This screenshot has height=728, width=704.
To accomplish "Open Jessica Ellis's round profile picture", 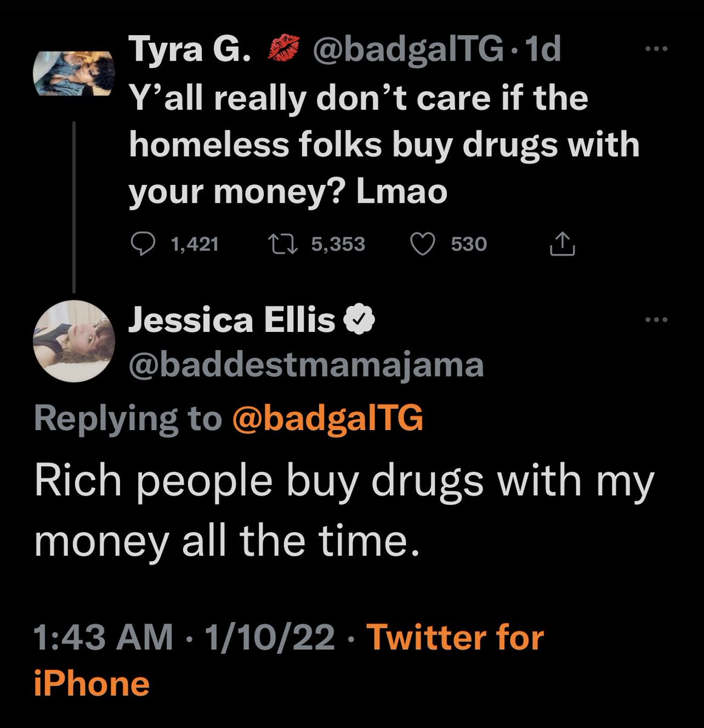I will 73,343.
